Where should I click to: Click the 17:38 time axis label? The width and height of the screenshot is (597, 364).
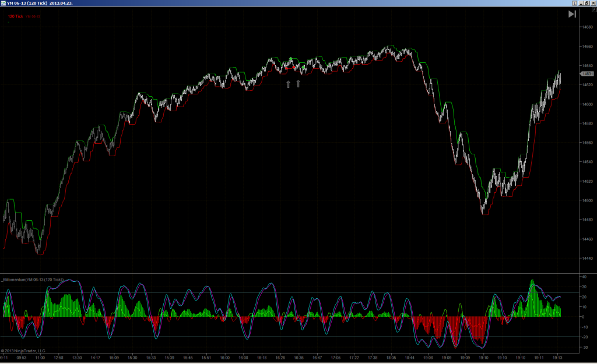pos(373,358)
